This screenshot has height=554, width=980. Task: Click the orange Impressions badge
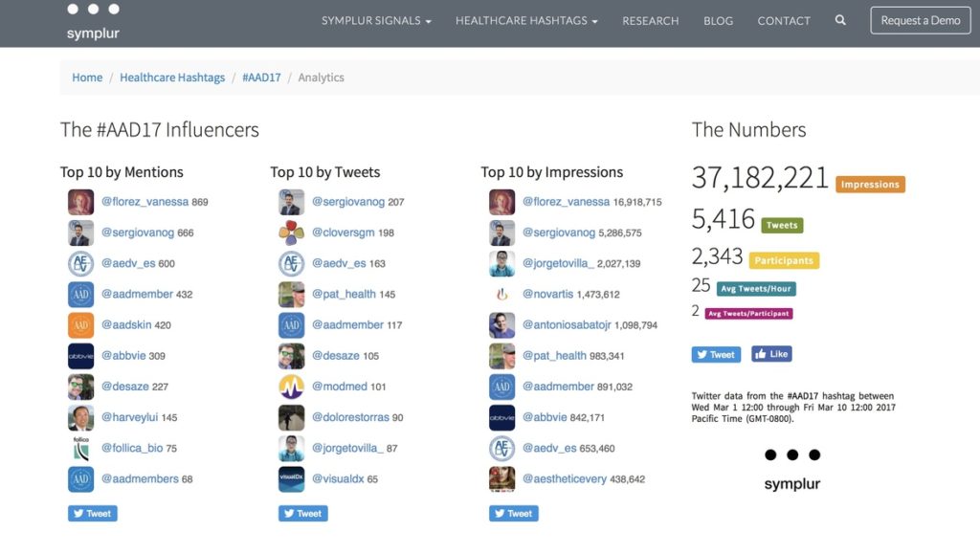pos(871,185)
